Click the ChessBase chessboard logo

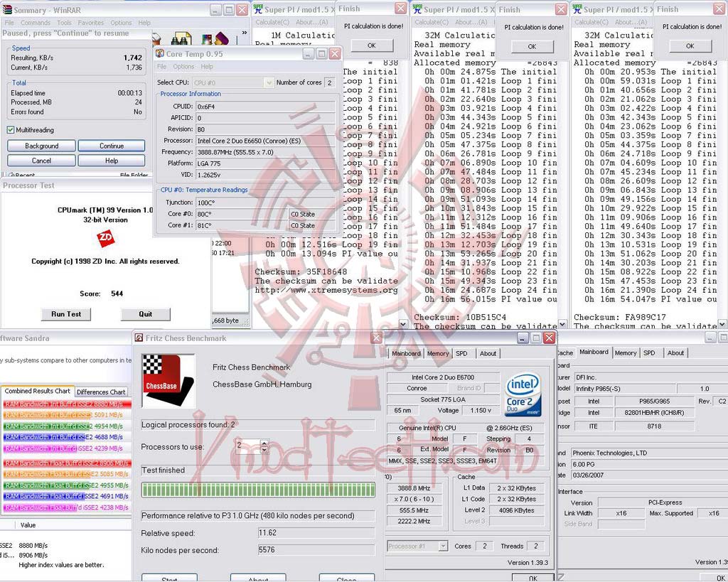pos(168,380)
